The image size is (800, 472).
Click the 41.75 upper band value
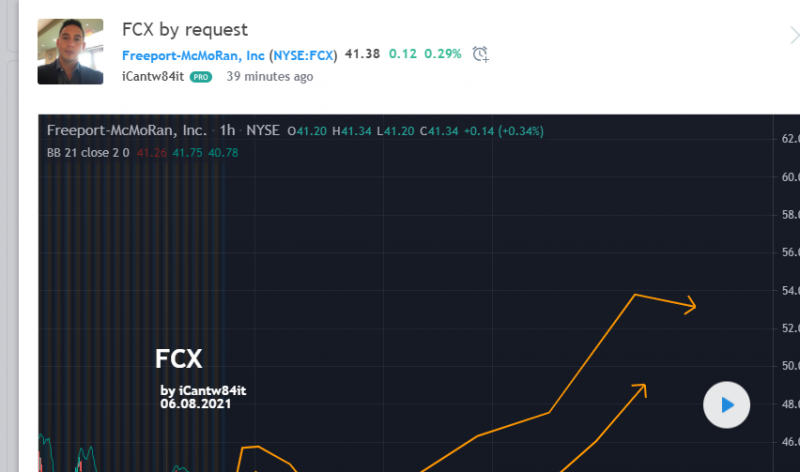(x=187, y=153)
